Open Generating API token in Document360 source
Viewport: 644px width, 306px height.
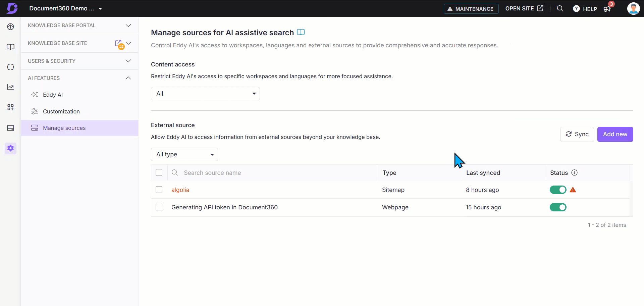pyautogui.click(x=224, y=207)
